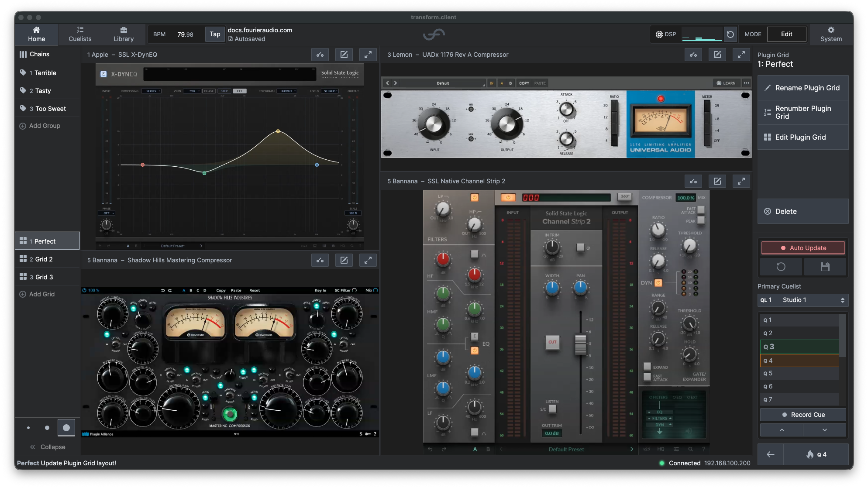Screen dimensions: 868x488
Task: Toggle Auto Update
Action: (803, 248)
